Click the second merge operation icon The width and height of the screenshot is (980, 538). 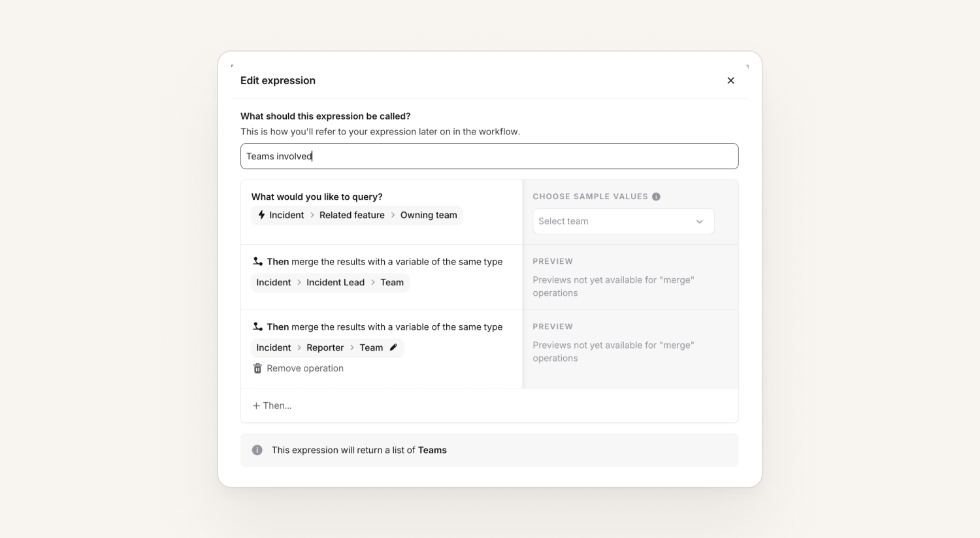257,326
